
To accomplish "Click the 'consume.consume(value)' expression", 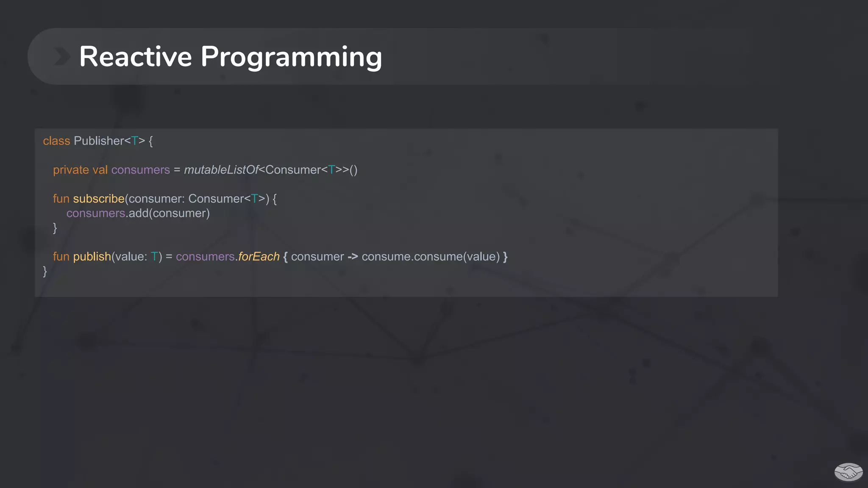I will pos(431,257).
